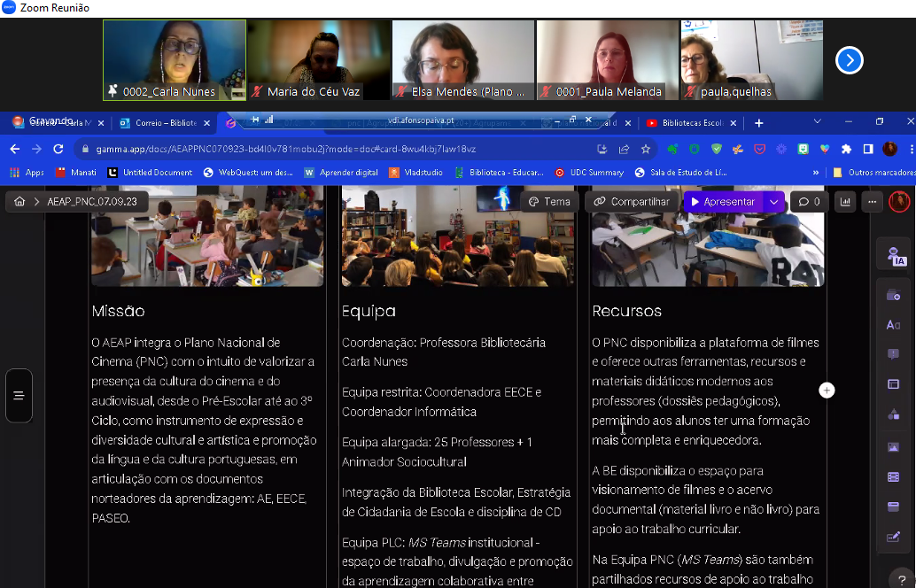The height and width of the screenshot is (588, 916).
Task: Click the gamma.app address bar
Action: tap(333, 149)
